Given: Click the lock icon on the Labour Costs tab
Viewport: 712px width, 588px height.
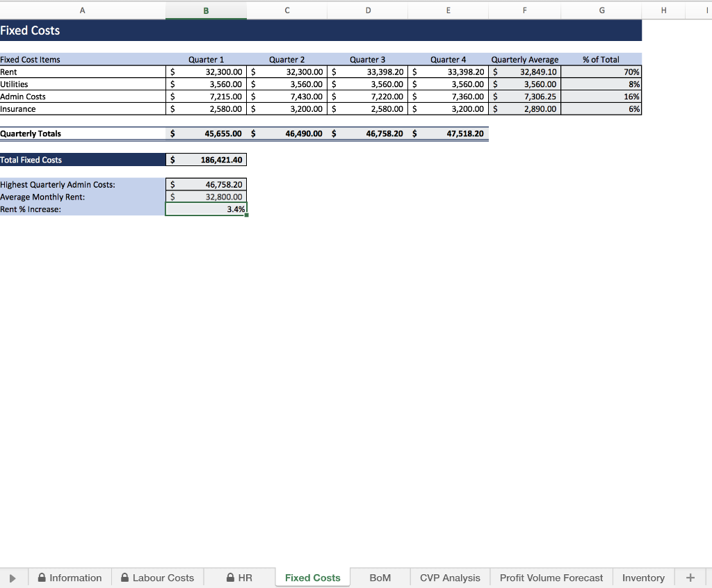Looking at the screenshot, I should [124, 578].
